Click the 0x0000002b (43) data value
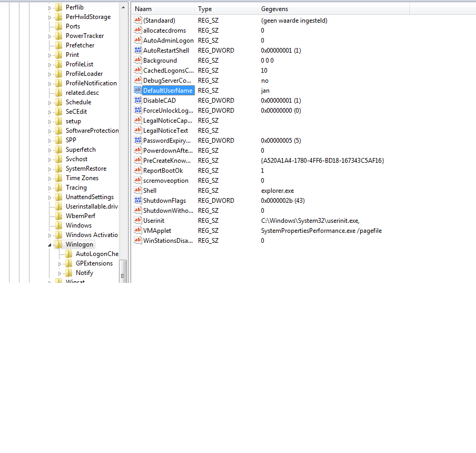476x453 pixels. 283,201
